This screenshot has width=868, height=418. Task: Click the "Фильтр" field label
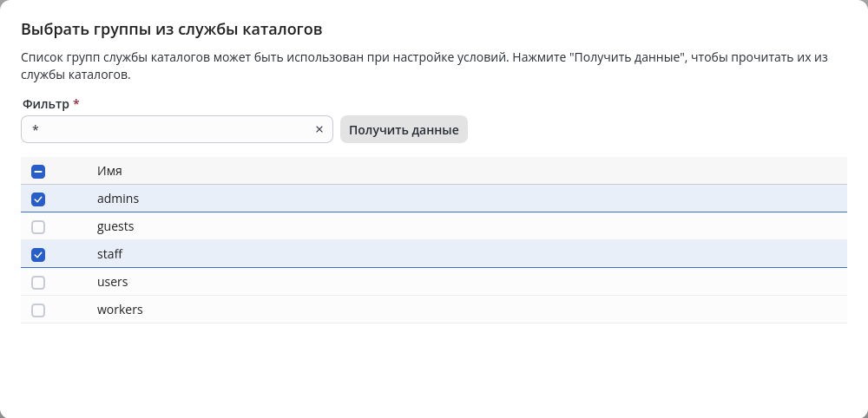[x=46, y=104]
